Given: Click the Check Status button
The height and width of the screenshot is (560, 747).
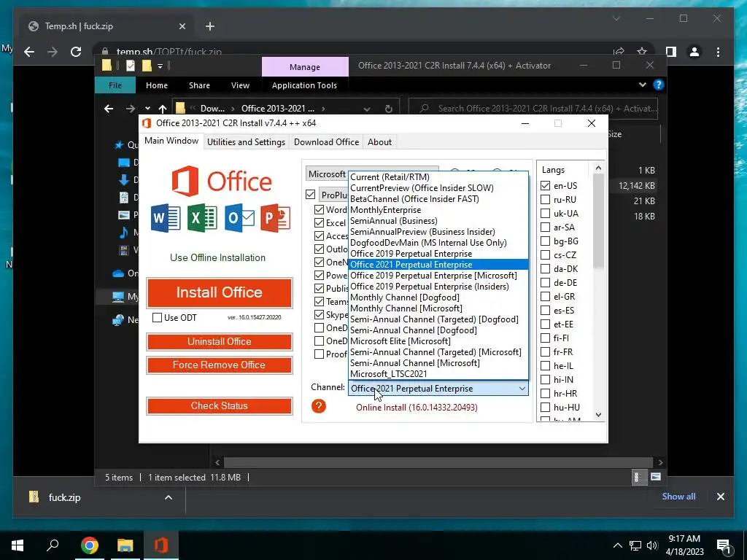Looking at the screenshot, I should click(x=219, y=405).
